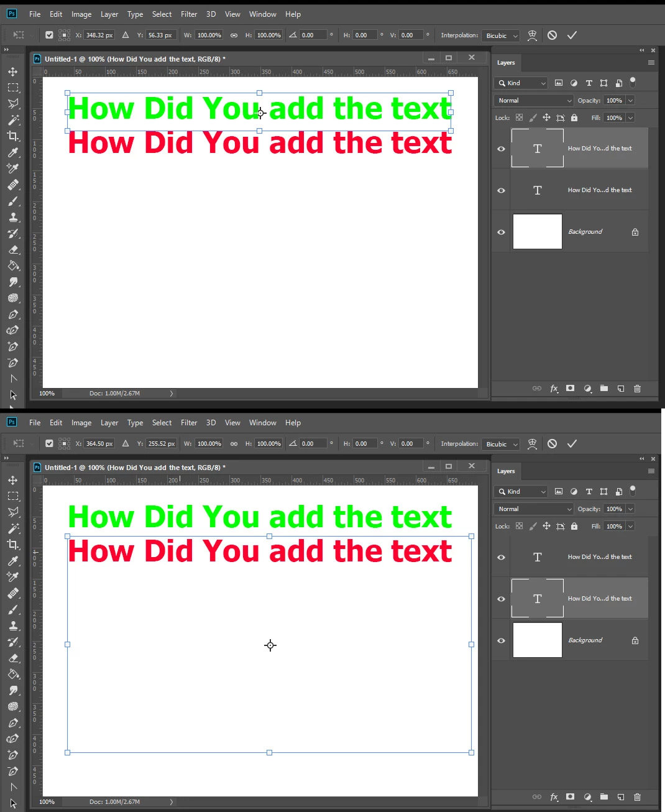The width and height of the screenshot is (665, 812).
Task: Hide the Background layer in upper window
Action: coord(501,232)
